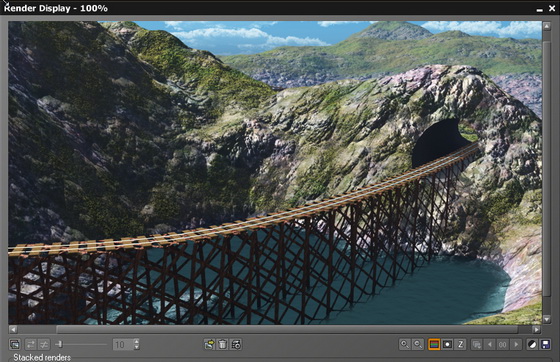Go to next pass with right arrow
This screenshot has height=362, width=560.
tap(516, 345)
